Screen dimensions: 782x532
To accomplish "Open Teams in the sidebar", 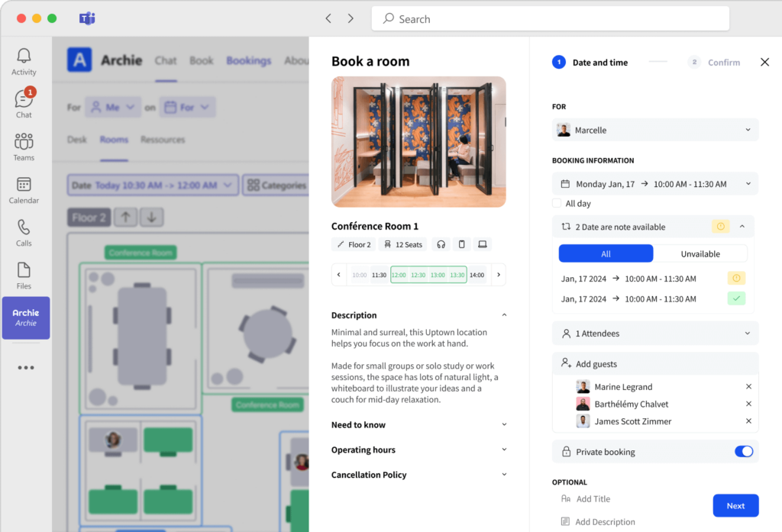I will (x=24, y=147).
